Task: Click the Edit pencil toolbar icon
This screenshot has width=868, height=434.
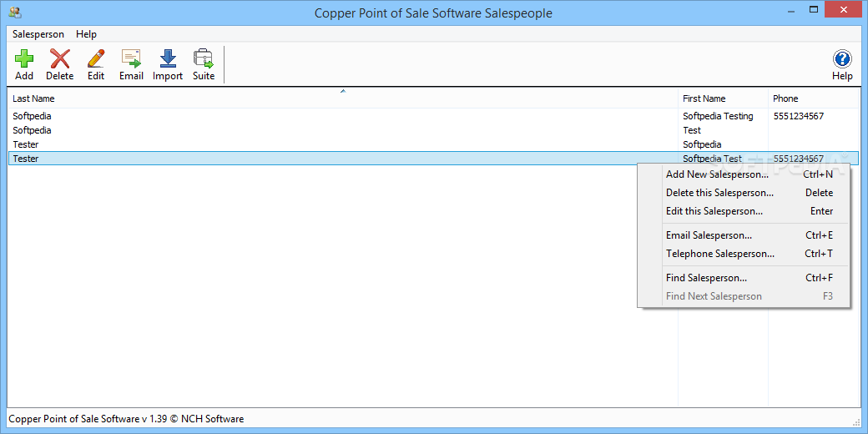Action: point(96,65)
